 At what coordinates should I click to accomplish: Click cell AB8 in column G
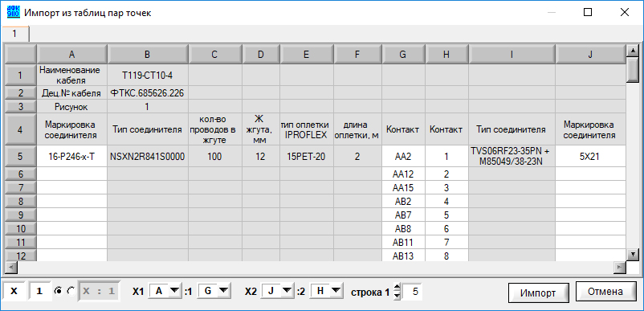pyautogui.click(x=404, y=228)
